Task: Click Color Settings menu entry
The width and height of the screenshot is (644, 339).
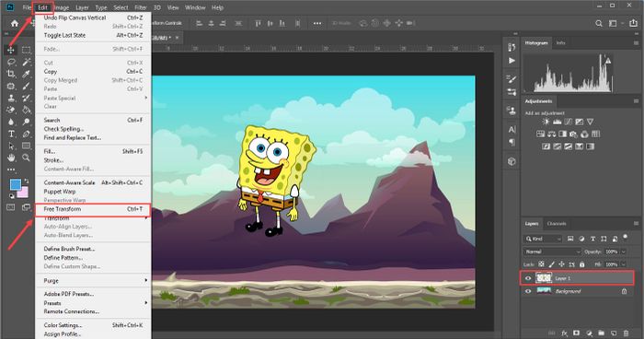Action: [x=93, y=325]
